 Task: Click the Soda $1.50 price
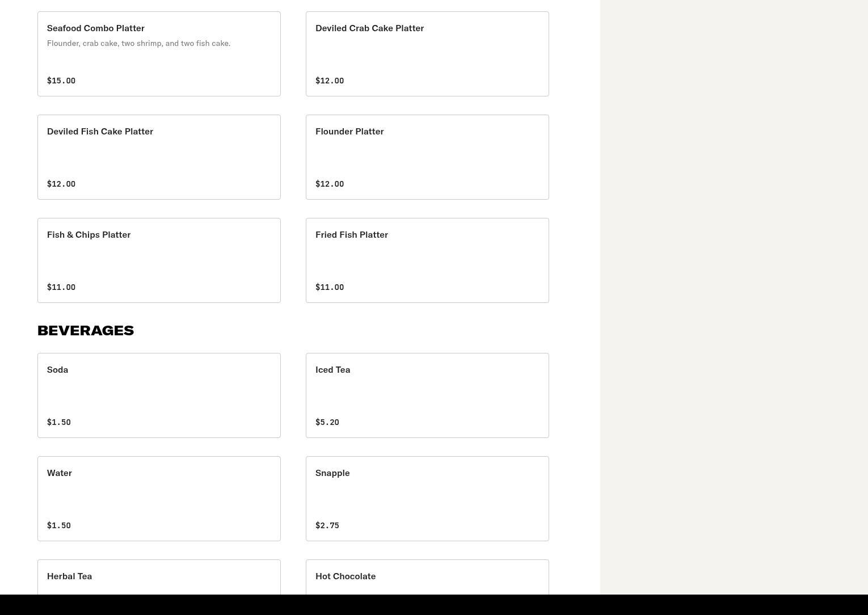pyautogui.click(x=59, y=422)
